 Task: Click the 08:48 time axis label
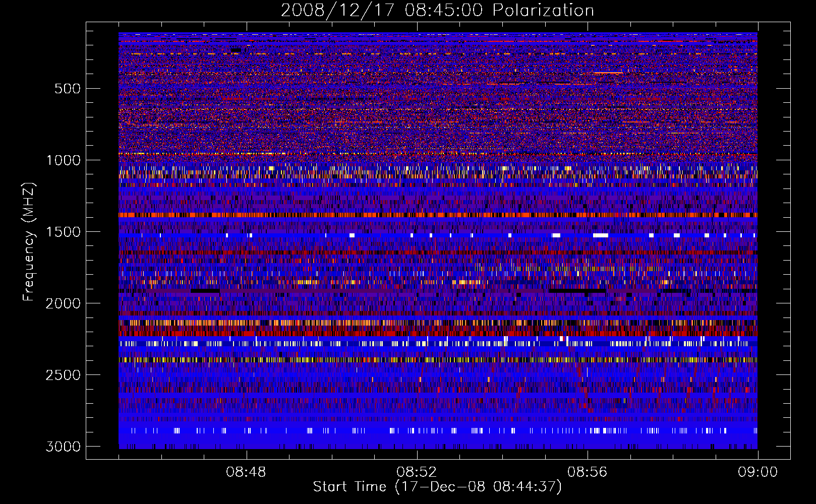coord(246,472)
